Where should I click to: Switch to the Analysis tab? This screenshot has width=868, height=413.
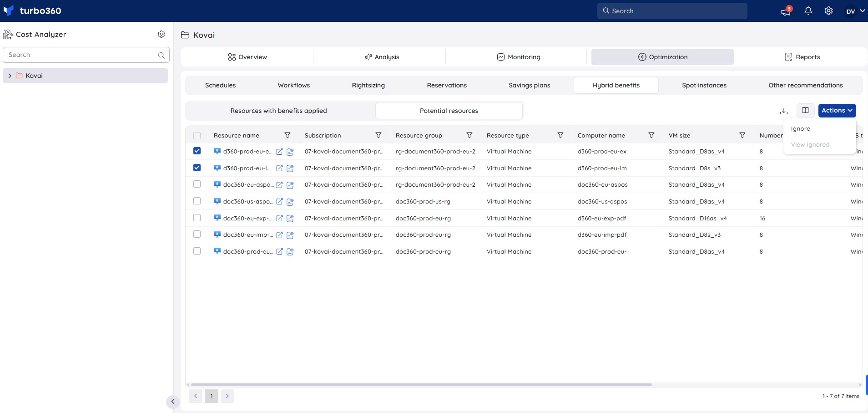[x=382, y=57]
